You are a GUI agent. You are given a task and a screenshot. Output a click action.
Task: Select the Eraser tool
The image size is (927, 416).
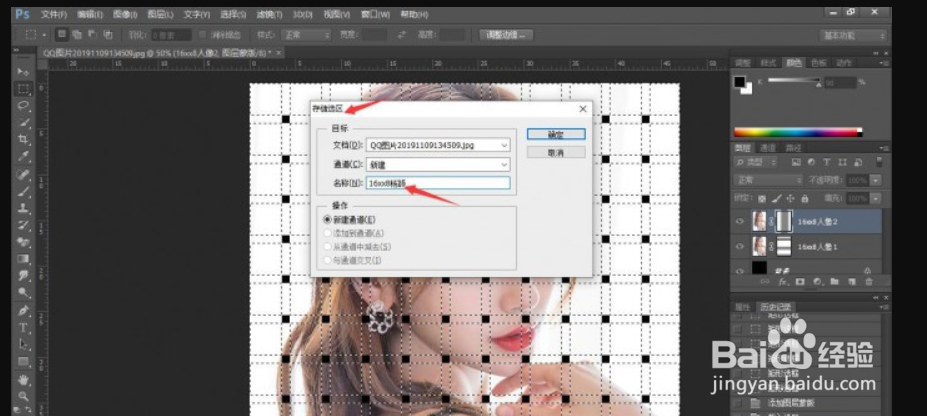(x=23, y=242)
